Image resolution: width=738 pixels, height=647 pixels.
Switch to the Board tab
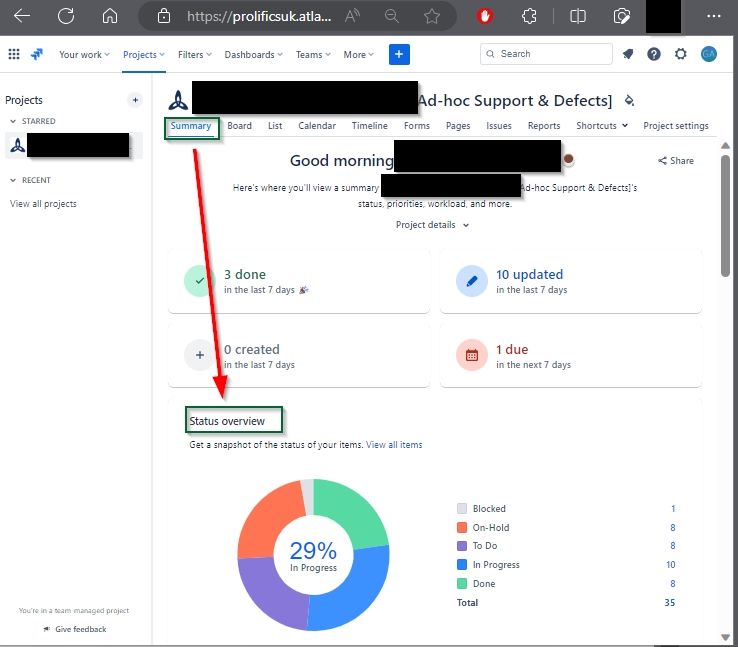click(239, 126)
